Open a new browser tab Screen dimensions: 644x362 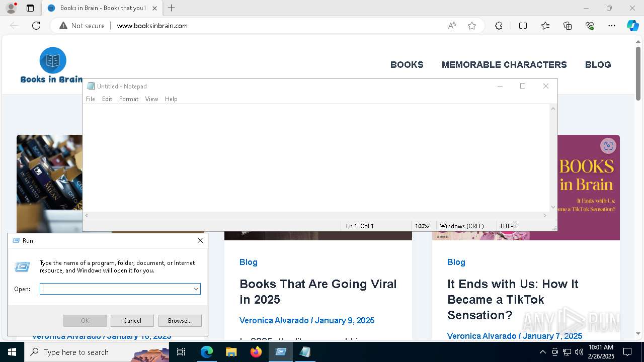pyautogui.click(x=172, y=8)
